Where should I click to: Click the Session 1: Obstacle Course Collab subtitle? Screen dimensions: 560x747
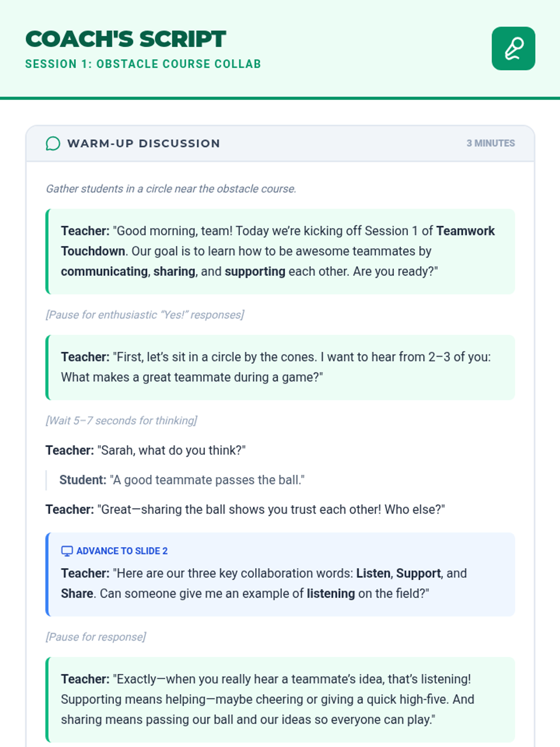[143, 64]
